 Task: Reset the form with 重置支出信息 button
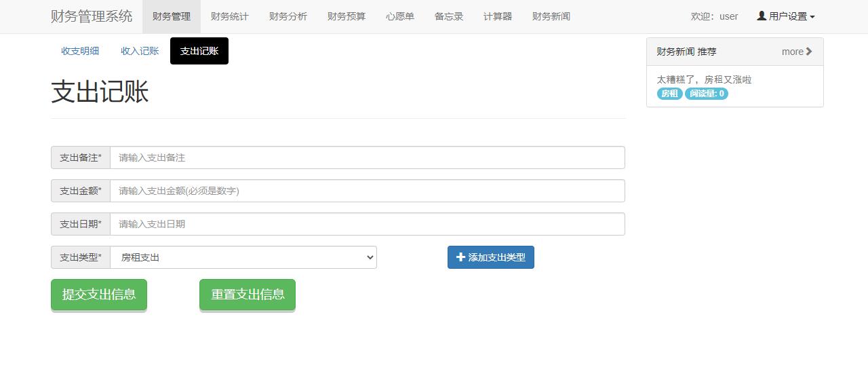[x=247, y=295]
